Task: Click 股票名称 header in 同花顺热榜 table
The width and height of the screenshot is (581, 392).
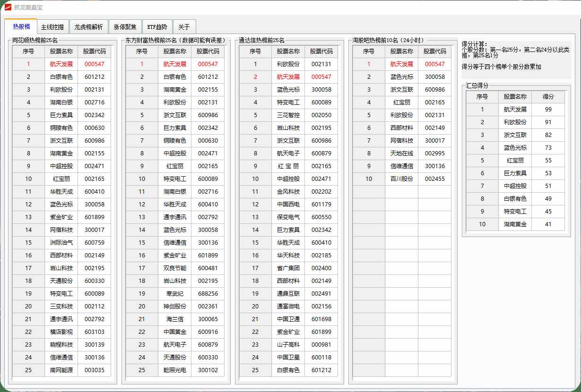Action: pos(61,51)
